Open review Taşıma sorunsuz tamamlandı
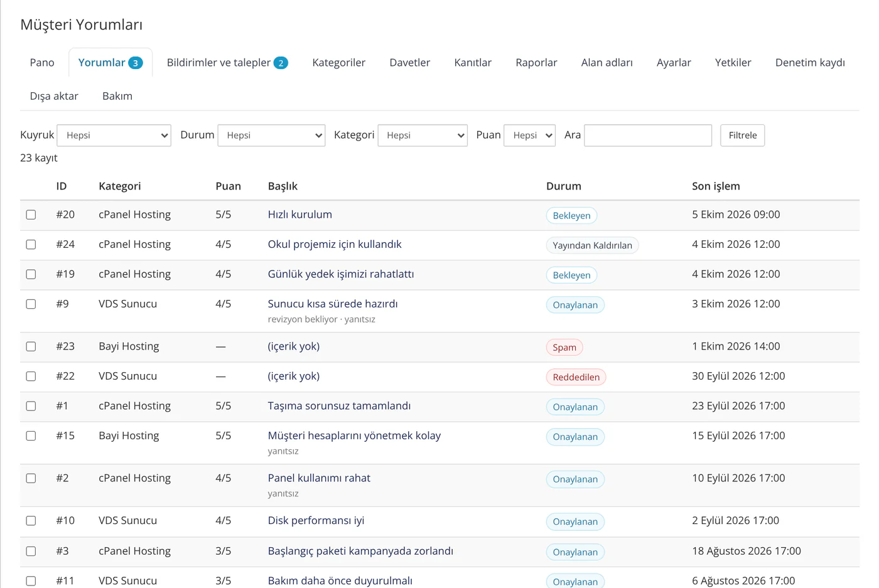 click(x=340, y=406)
